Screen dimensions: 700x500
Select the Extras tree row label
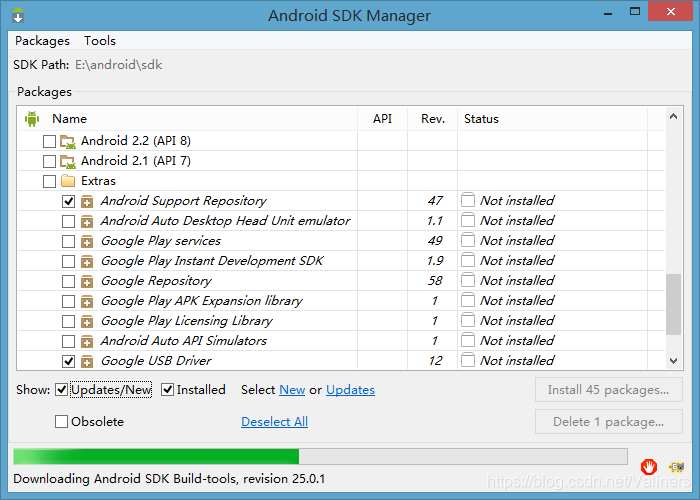[98, 181]
